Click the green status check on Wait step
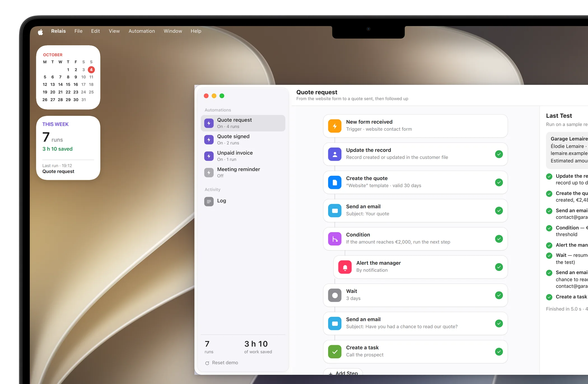 pyautogui.click(x=499, y=295)
